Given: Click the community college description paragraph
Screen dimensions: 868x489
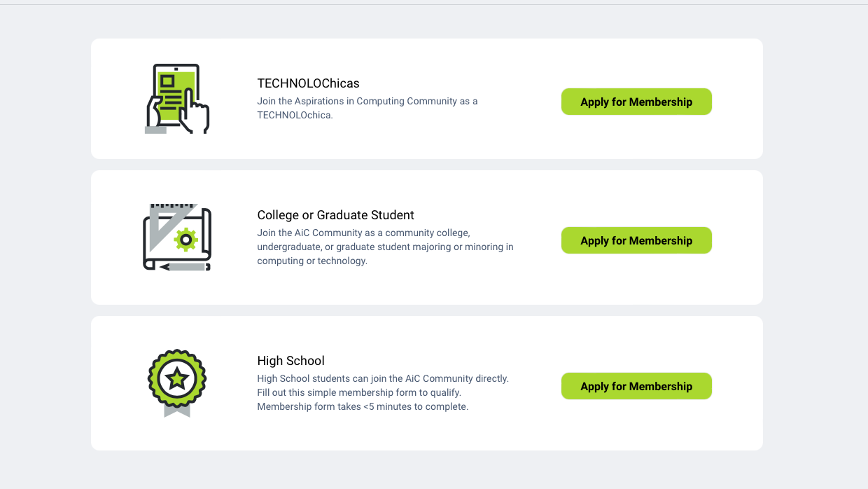Looking at the screenshot, I should click(x=385, y=247).
